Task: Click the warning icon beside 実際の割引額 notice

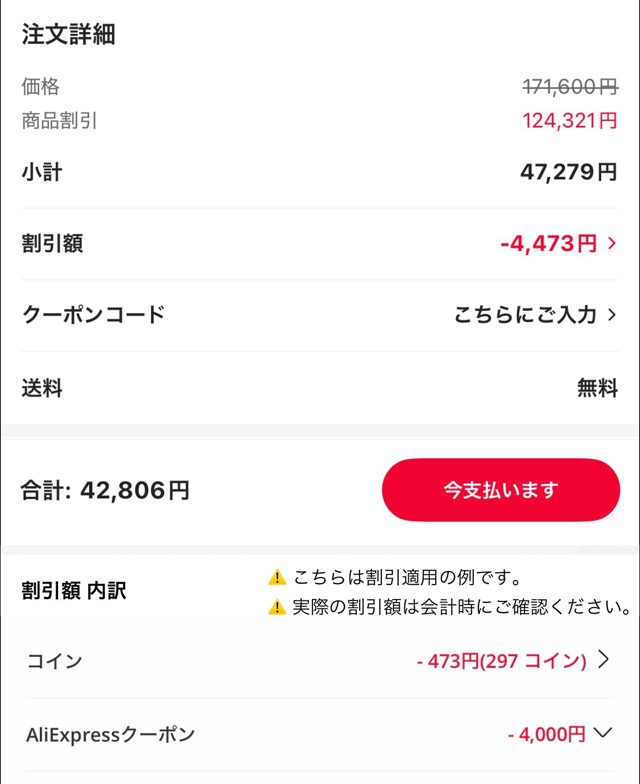Action: coord(277,607)
